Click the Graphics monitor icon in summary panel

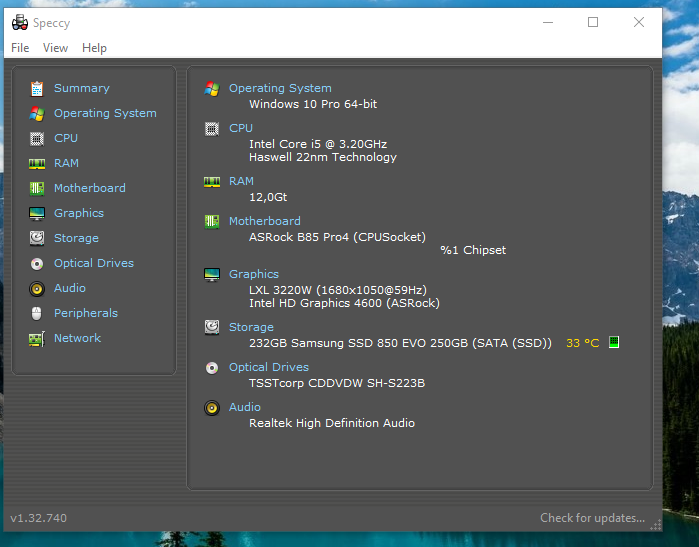pos(212,275)
